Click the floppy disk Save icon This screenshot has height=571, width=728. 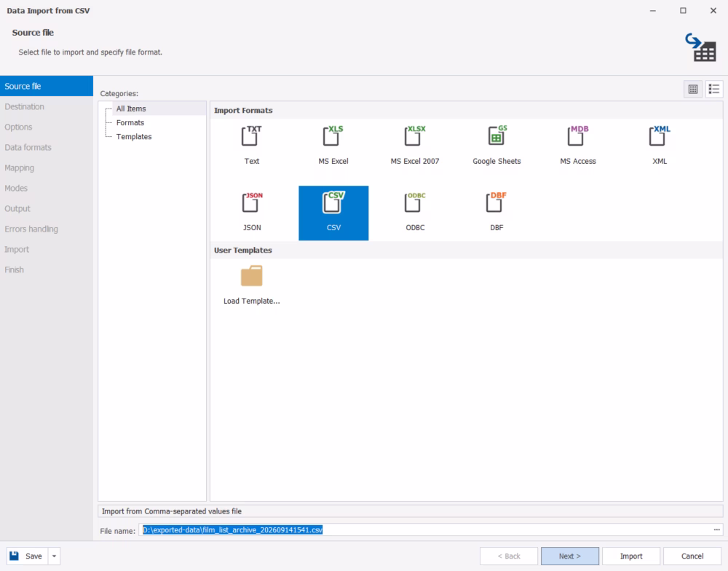tap(15, 556)
